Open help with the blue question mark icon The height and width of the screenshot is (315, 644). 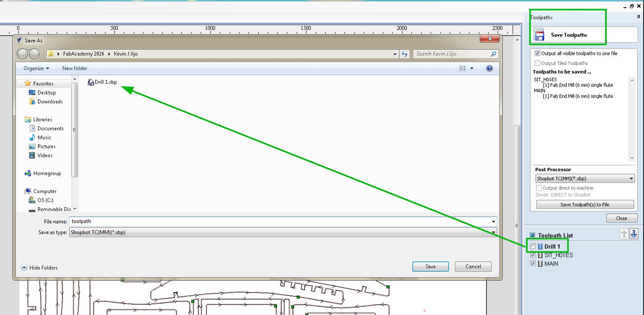tap(490, 68)
